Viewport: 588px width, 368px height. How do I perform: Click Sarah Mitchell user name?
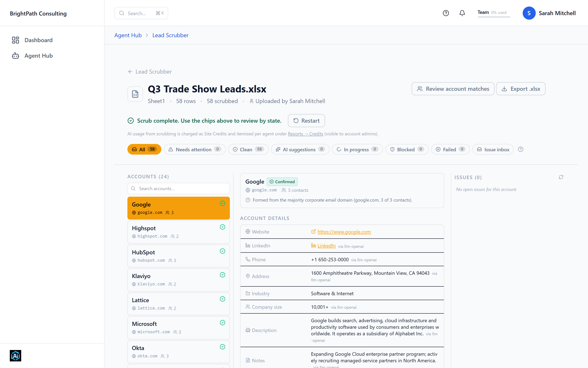point(557,13)
